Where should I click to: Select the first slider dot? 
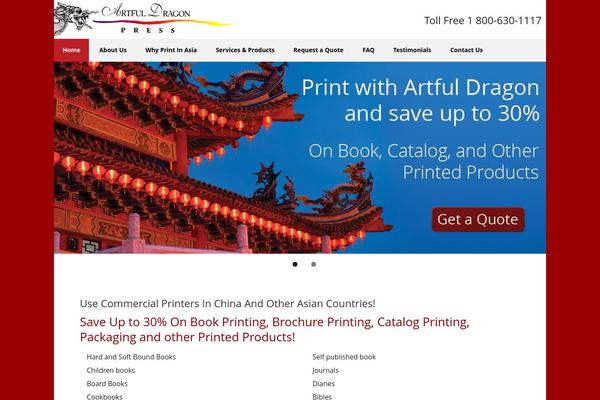click(295, 264)
